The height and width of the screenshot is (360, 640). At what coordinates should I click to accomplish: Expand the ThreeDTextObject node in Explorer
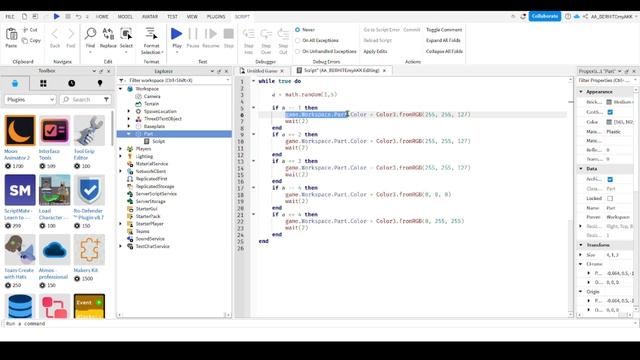click(129, 119)
